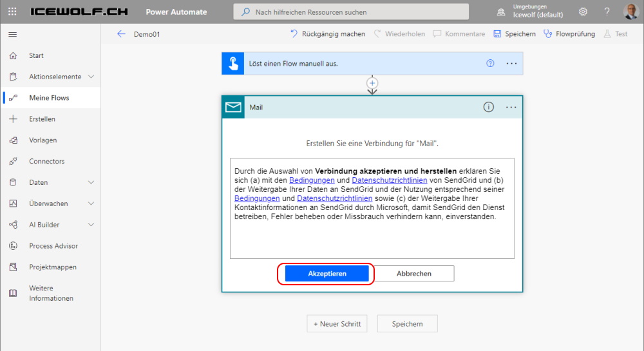The image size is (644, 351).
Task: Click Rückgängig machen in the toolbar
Action: coord(328,34)
